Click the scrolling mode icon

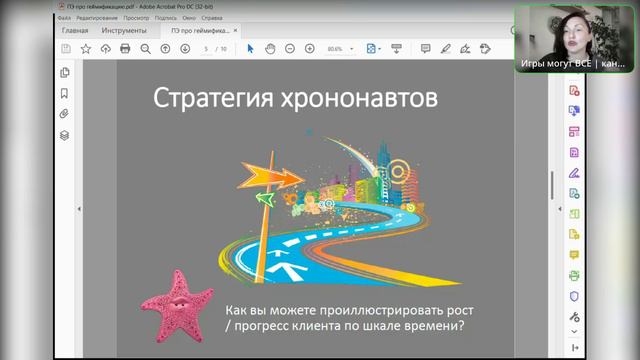396,49
